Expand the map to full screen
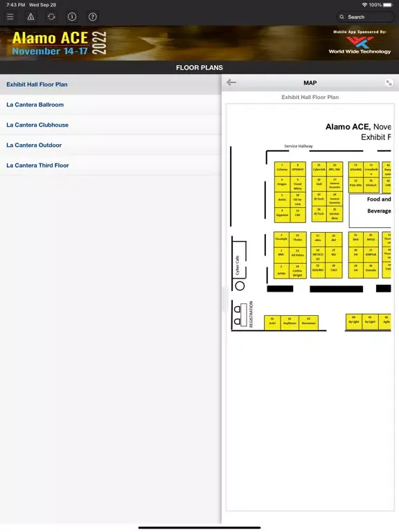The height and width of the screenshot is (532, 399). click(389, 83)
